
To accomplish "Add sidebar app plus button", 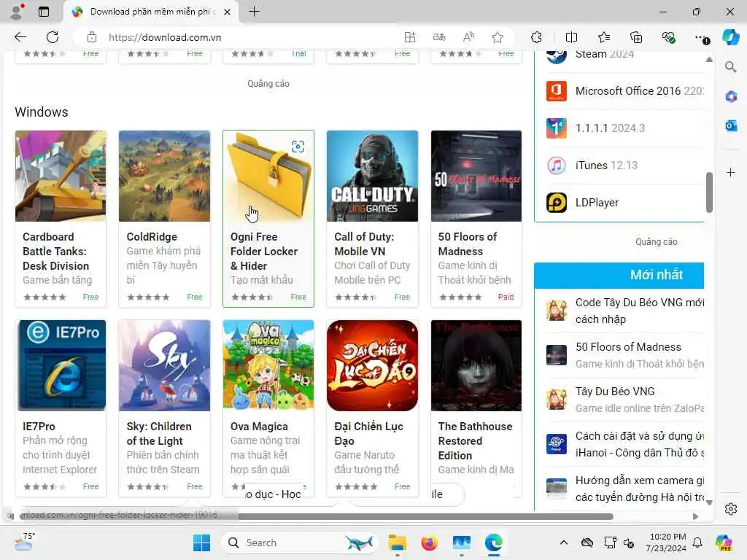I will click(x=731, y=172).
